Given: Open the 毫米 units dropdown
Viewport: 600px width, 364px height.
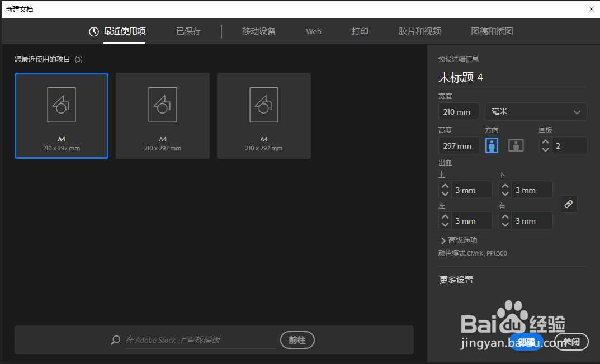Looking at the screenshot, I should point(535,111).
